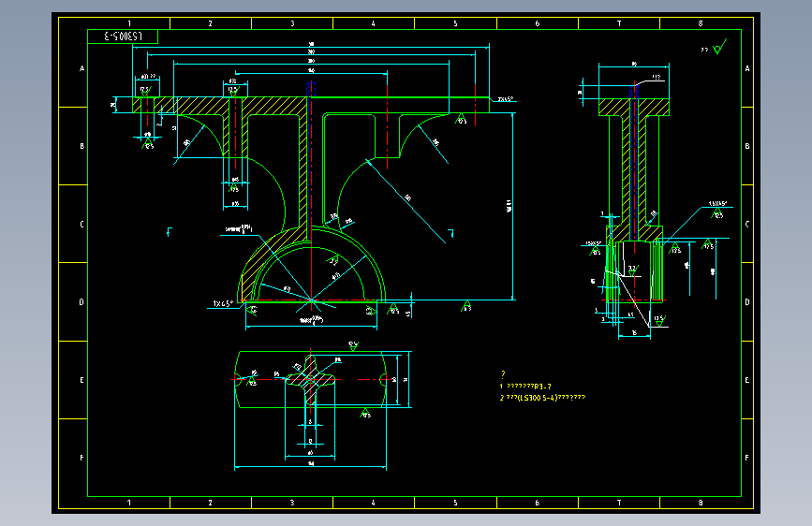Screen dimensions: 812x526
Task: Click the '1X45°' chamfer label beside the semicircular arch
Action: [223, 303]
